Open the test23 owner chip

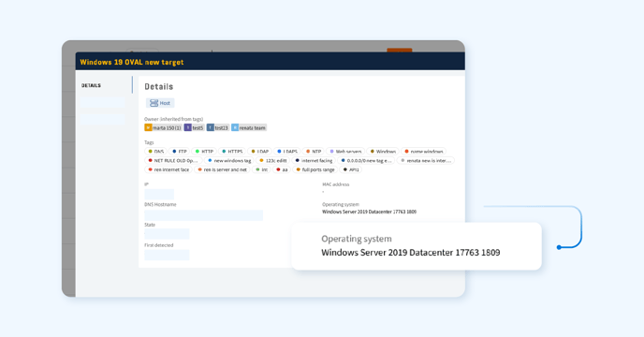coord(218,128)
